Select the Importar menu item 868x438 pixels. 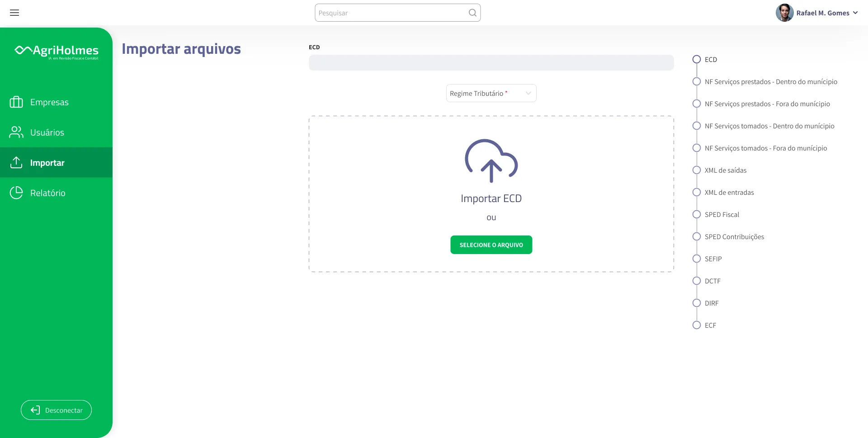coord(56,162)
